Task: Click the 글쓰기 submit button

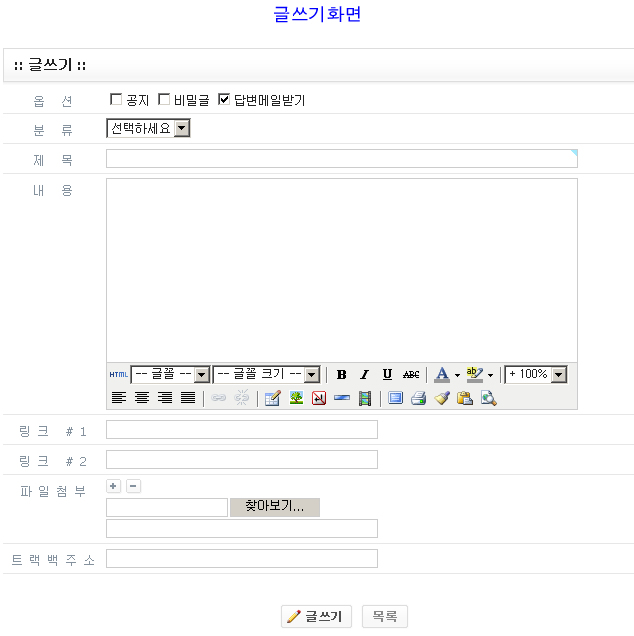Action: (316, 617)
